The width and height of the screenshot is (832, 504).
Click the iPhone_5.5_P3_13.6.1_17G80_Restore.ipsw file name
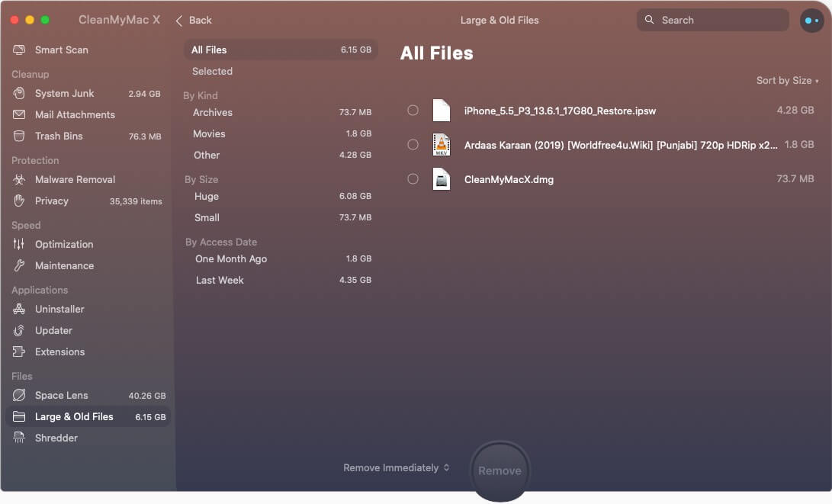point(560,111)
